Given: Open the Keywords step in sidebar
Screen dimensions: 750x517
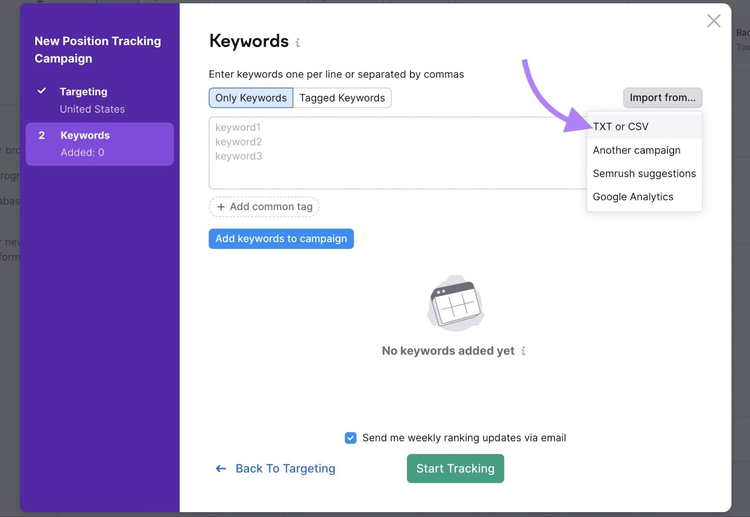Looking at the screenshot, I should [x=99, y=144].
